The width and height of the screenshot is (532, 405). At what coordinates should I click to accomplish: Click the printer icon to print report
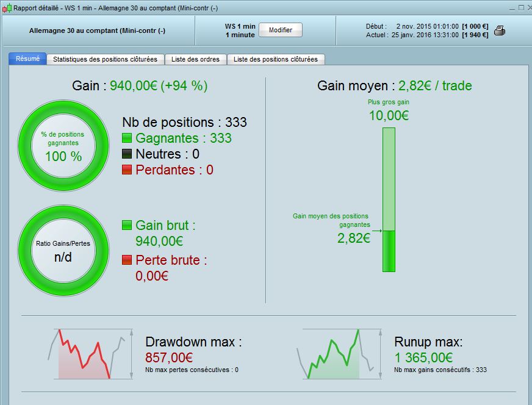[500, 30]
